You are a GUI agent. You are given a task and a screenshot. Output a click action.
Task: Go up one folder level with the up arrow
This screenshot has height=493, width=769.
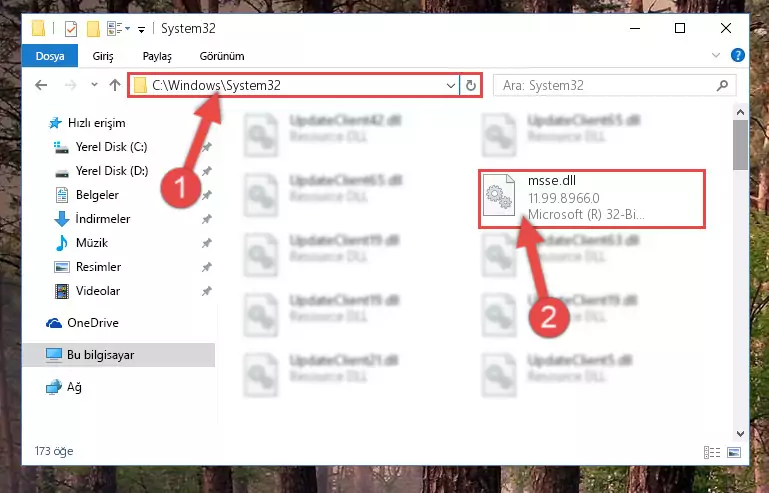tap(115, 85)
